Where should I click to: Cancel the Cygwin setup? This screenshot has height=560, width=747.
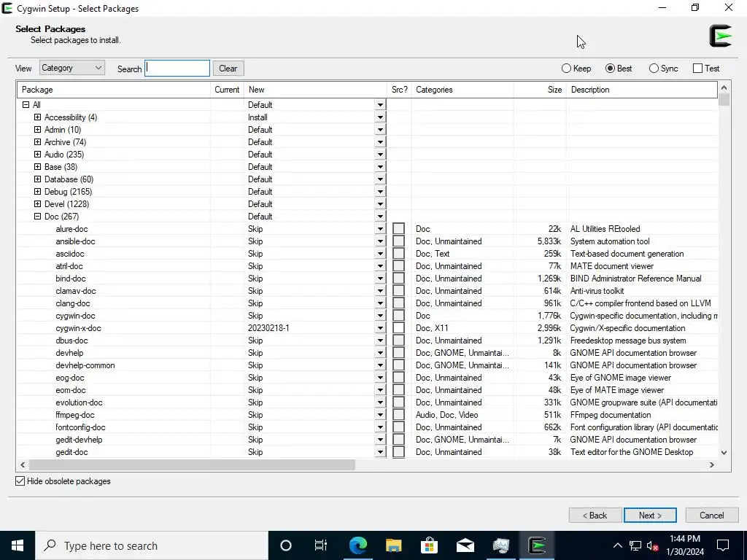[712, 516]
